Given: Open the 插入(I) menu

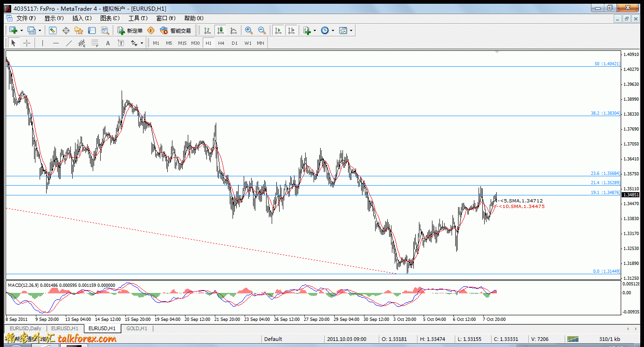Looking at the screenshot, I should click(x=82, y=18).
